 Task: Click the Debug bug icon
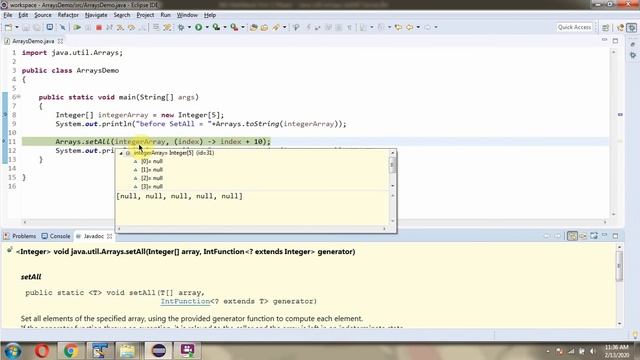tap(181, 27)
